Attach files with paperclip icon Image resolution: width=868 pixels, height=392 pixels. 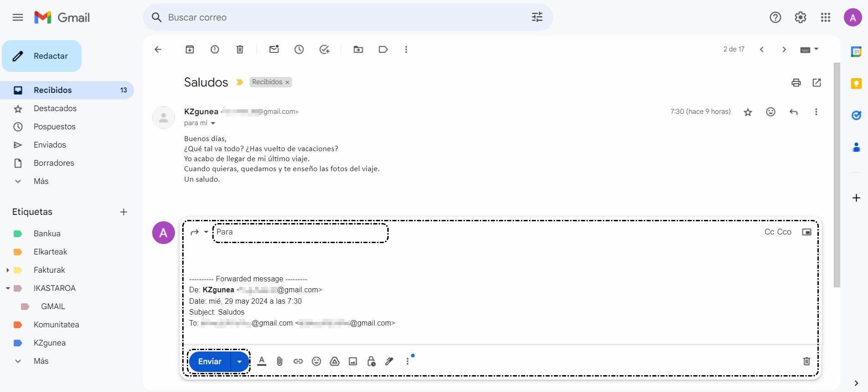pyautogui.click(x=280, y=361)
